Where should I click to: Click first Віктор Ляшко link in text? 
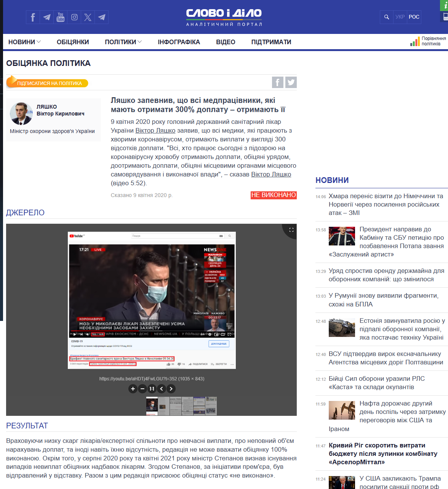pyautogui.click(x=155, y=130)
